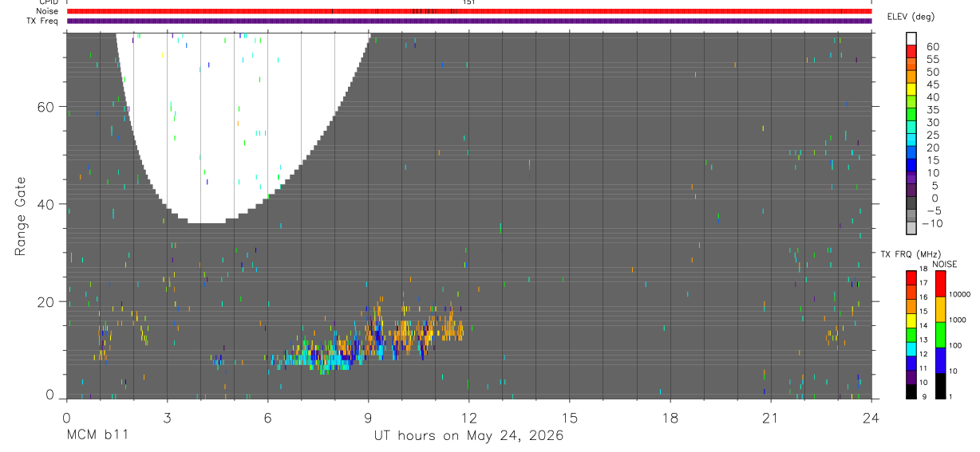Click the black swatch in NOISE colorbar
The width and height of the screenshot is (980, 452).
point(940,384)
